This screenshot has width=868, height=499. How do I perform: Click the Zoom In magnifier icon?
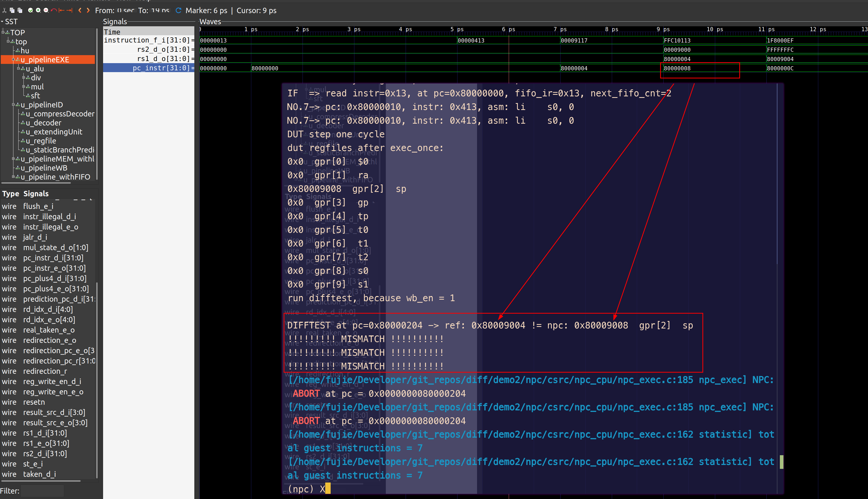tap(38, 10)
